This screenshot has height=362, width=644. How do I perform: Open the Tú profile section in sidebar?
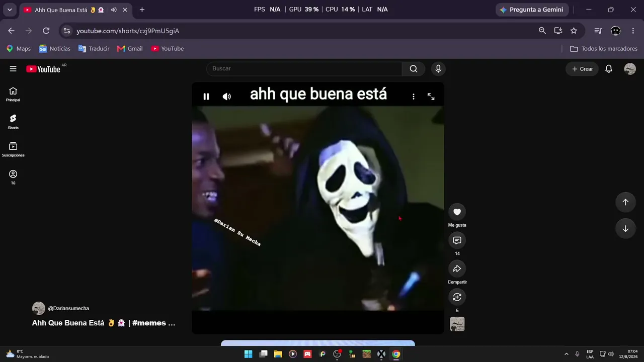(13, 177)
